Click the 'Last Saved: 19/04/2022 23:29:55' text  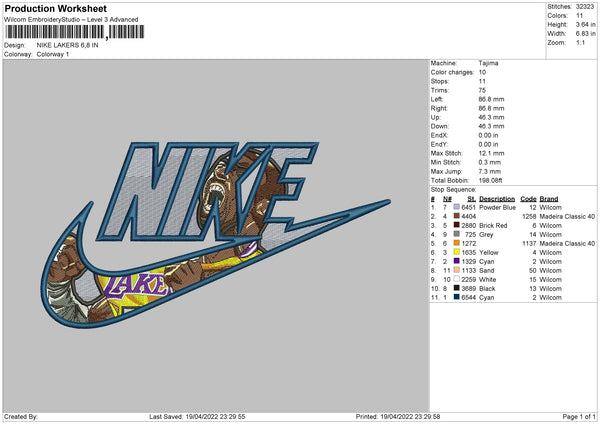pyautogui.click(x=197, y=416)
